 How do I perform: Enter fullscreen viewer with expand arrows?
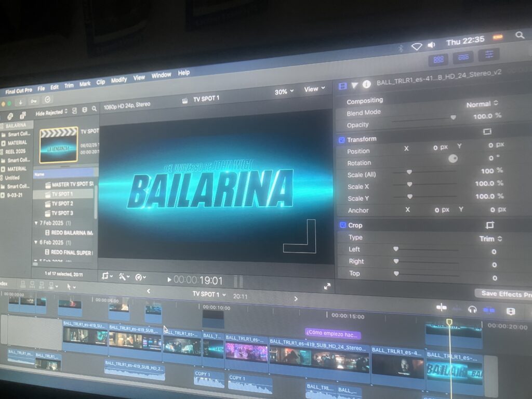tap(327, 286)
